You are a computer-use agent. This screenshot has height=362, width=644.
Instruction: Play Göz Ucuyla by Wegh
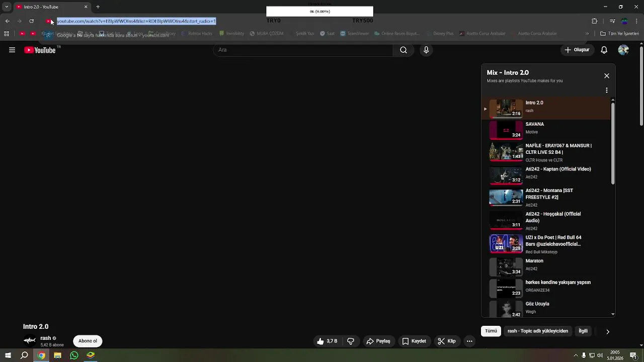click(547, 309)
